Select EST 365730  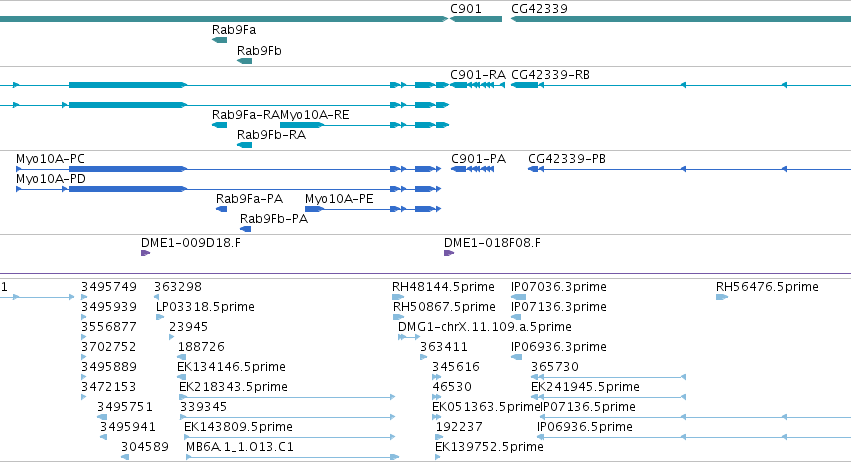[x=555, y=368]
